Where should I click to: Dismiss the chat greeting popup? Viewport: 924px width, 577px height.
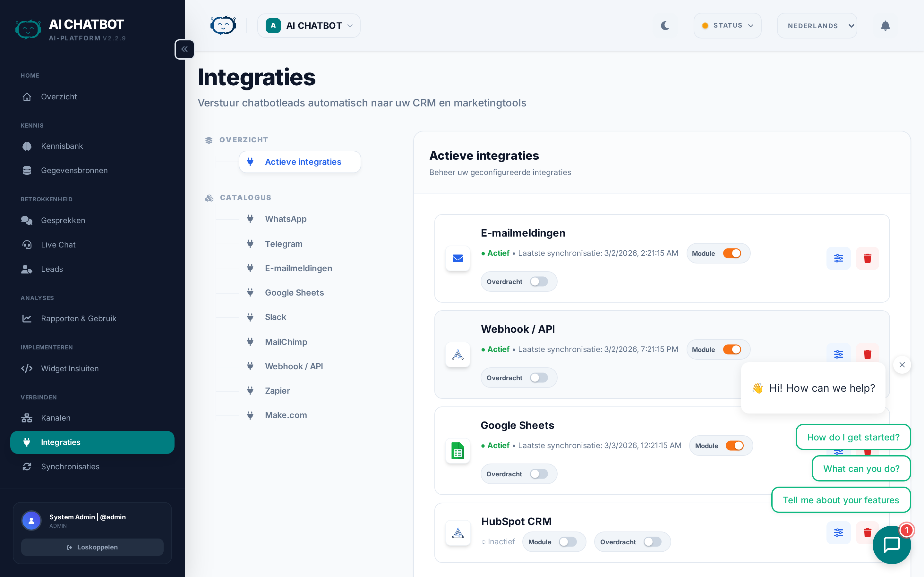(x=902, y=364)
